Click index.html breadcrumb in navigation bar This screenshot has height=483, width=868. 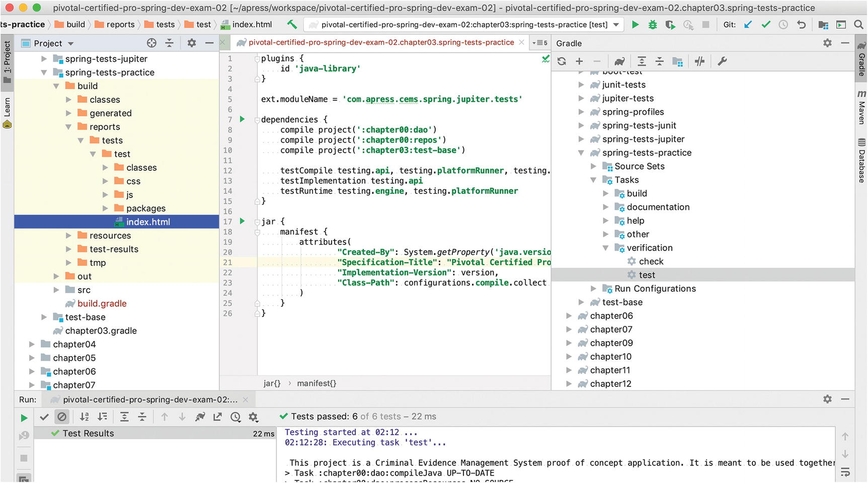tap(247, 24)
